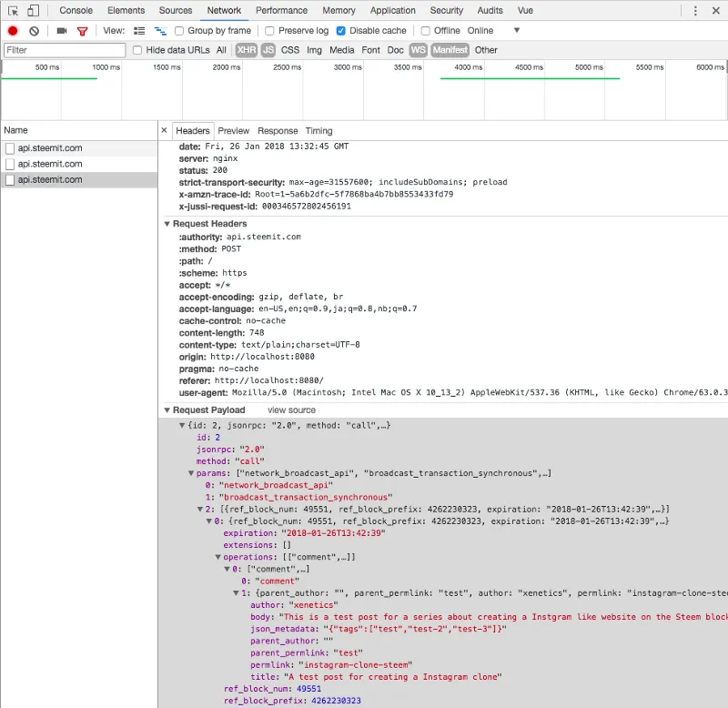Open the Application tab
The height and width of the screenshot is (708, 728).
coord(393,10)
